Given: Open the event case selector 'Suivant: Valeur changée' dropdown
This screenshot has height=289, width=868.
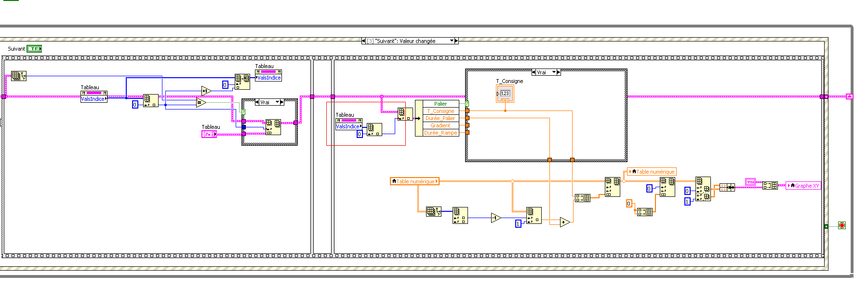Looking at the screenshot, I should (452, 41).
